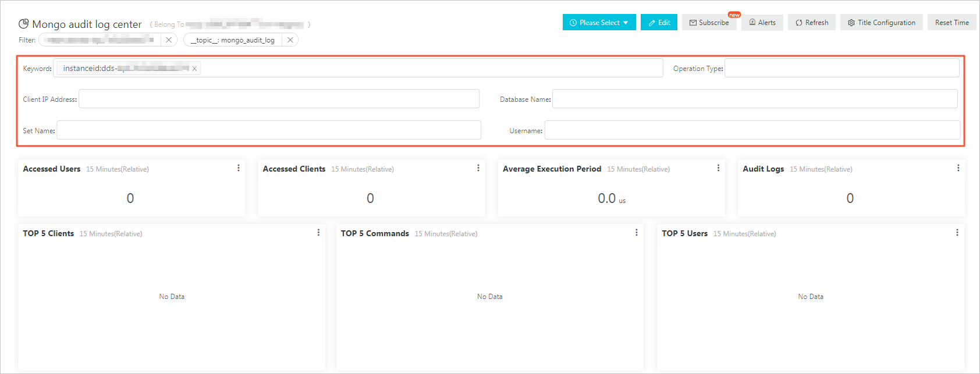Image resolution: width=980 pixels, height=374 pixels.
Task: Click the TOP 5 Clients title
Action: pyautogui.click(x=48, y=233)
